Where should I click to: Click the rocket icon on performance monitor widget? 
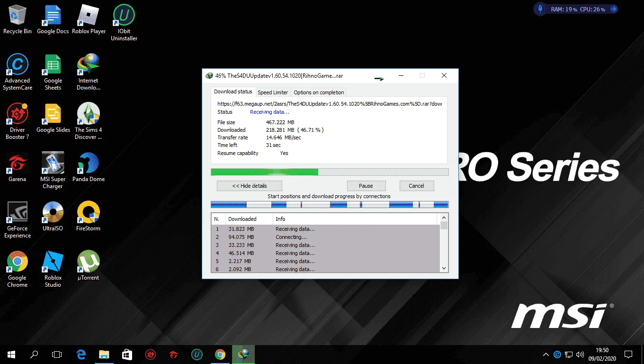click(541, 9)
